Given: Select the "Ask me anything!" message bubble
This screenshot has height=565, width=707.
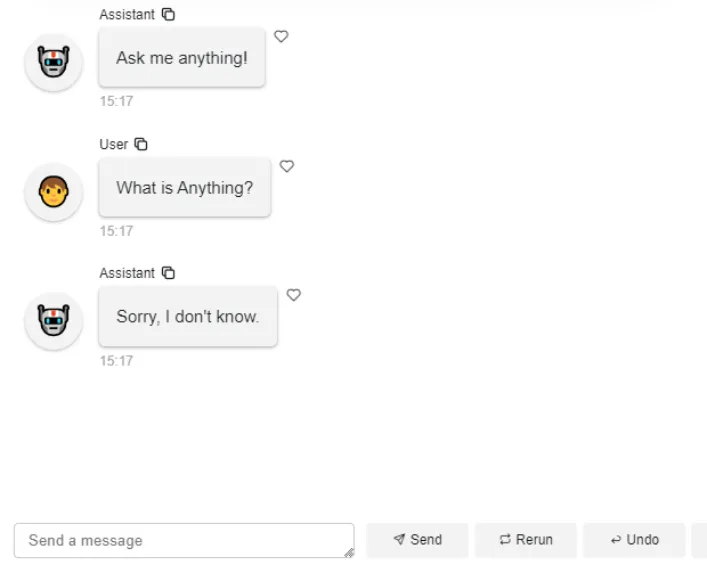Looking at the screenshot, I should pos(181,58).
